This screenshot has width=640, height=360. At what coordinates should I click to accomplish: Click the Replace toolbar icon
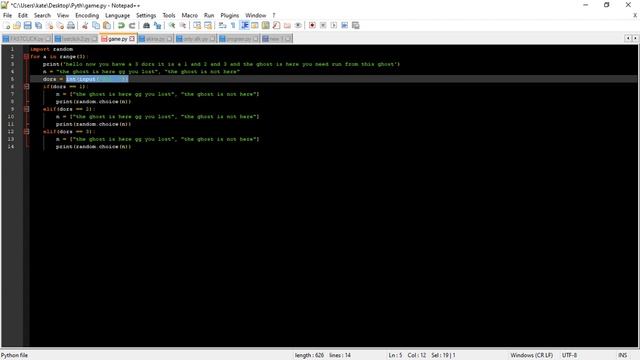pyautogui.click(x=157, y=25)
